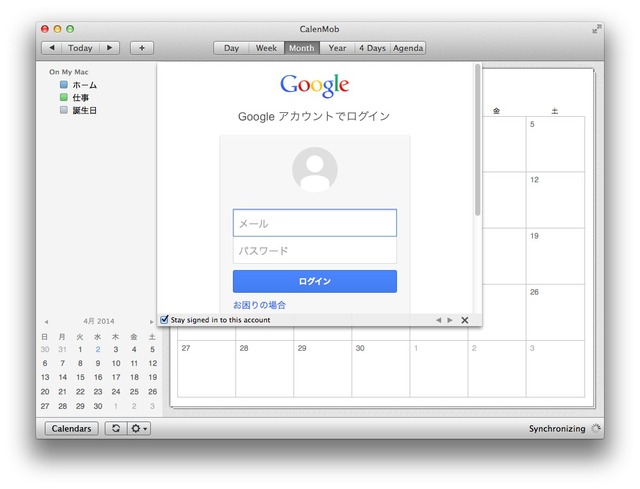Go forward in login popup navigation
Viewport: 640px width, 489px height.
click(x=450, y=320)
